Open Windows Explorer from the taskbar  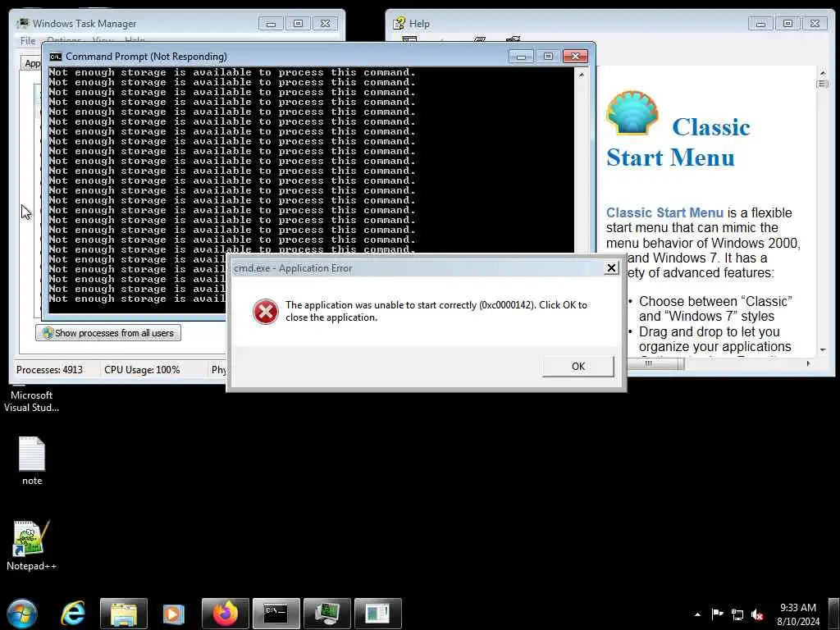tap(123, 614)
